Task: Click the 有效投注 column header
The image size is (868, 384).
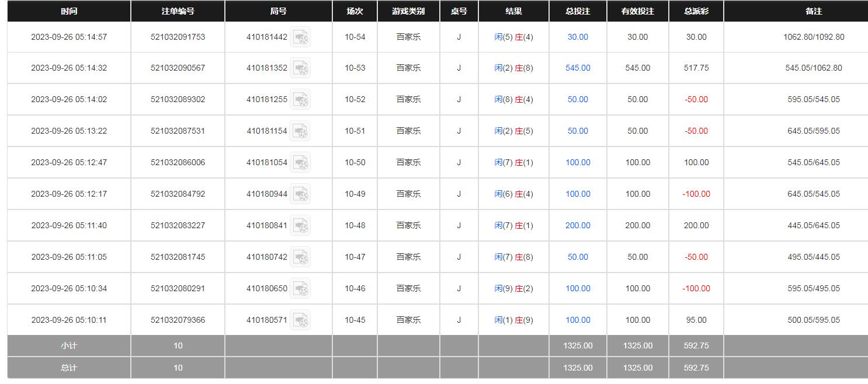Action: 637,11
